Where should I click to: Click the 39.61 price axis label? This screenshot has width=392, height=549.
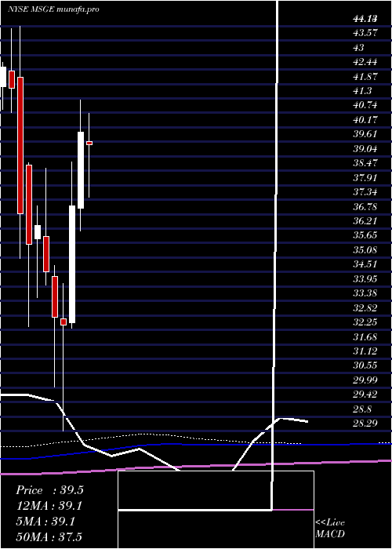(365, 134)
